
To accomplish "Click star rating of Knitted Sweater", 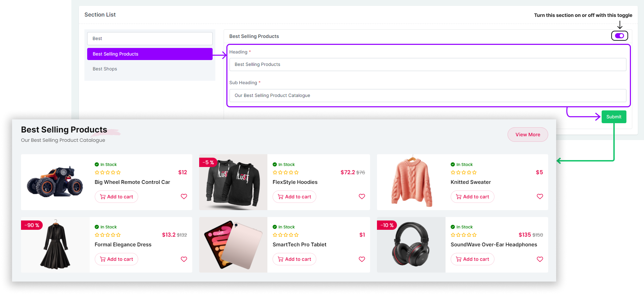I will point(463,173).
